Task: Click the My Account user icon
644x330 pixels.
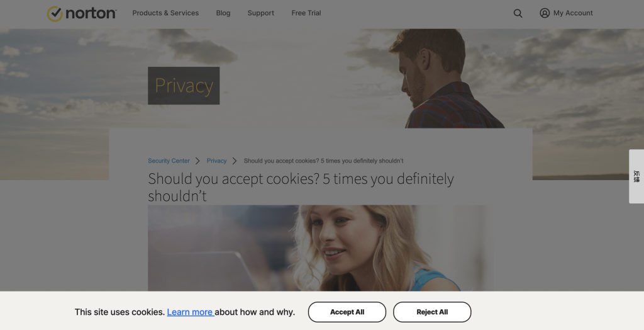Action: click(x=545, y=13)
